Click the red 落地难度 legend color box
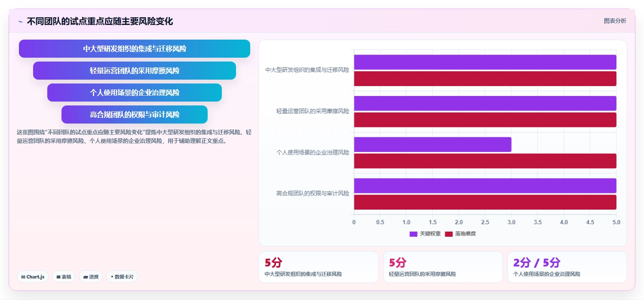 (449, 234)
